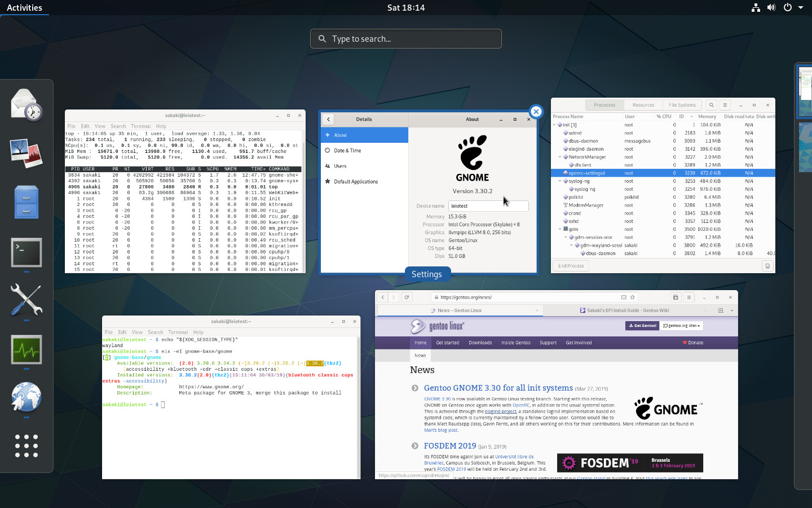This screenshot has width=812, height=508.
Task: Collapse the NetworkManager process tree
Action: [x=560, y=157]
